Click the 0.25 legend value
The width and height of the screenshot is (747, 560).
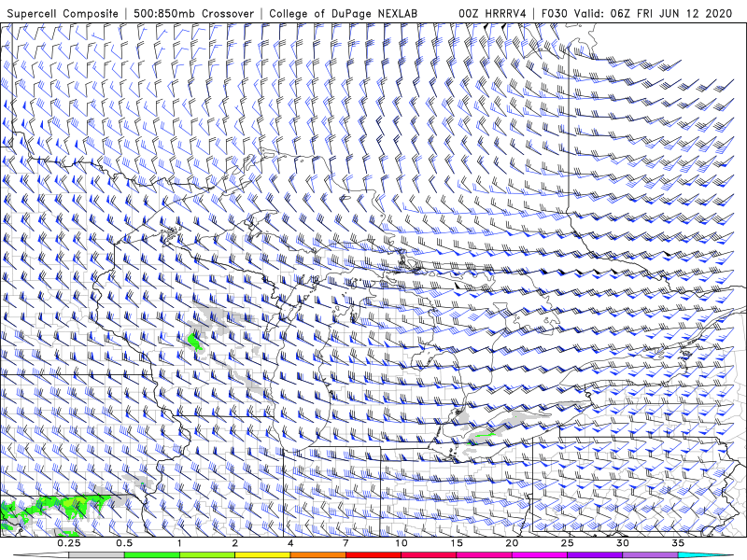tap(69, 543)
